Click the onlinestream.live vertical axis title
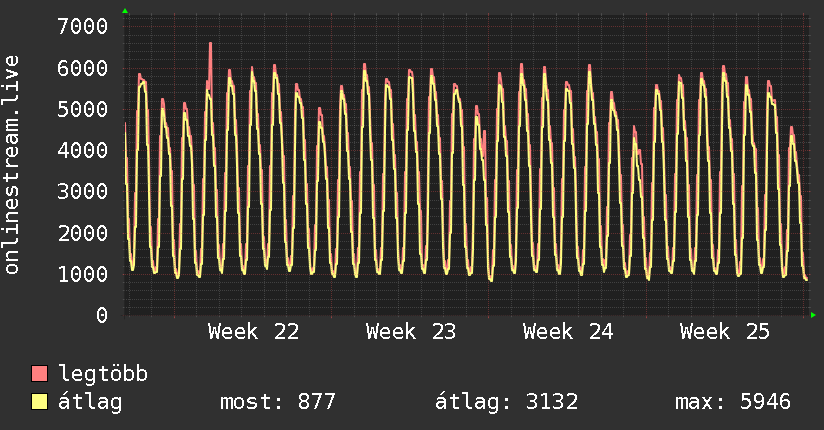 point(11,165)
